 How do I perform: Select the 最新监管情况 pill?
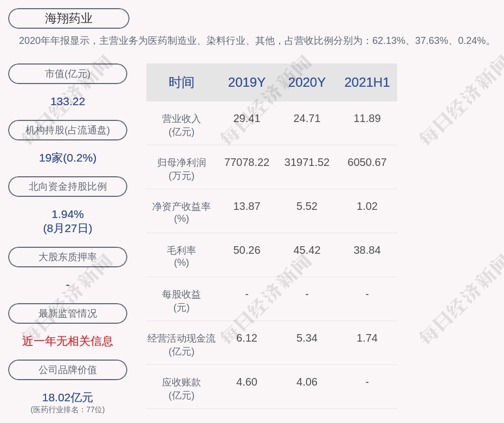point(68,313)
